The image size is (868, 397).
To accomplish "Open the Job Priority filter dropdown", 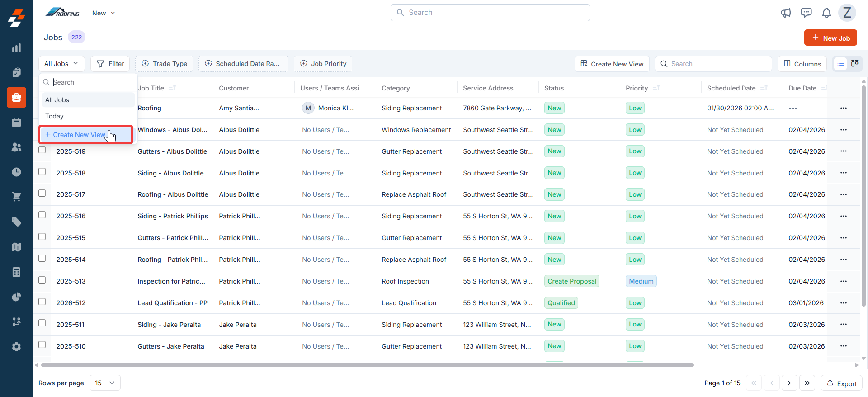I will pyautogui.click(x=323, y=64).
